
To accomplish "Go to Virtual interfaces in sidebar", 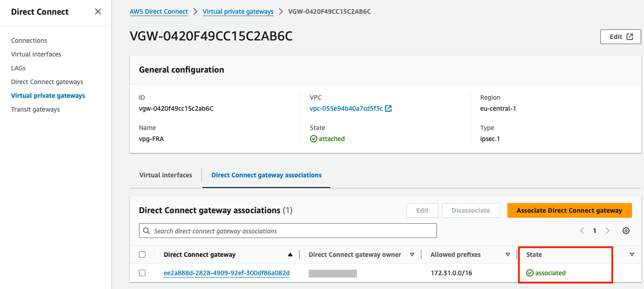I will (x=36, y=54).
